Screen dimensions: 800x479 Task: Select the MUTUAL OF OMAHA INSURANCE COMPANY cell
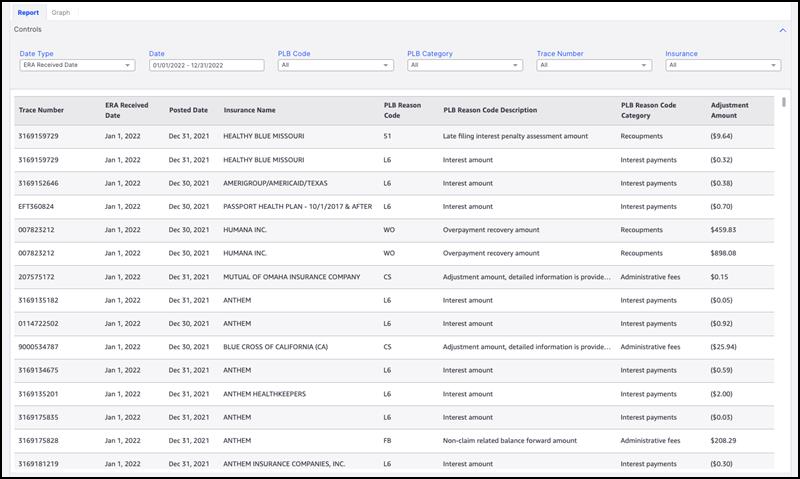coord(291,277)
